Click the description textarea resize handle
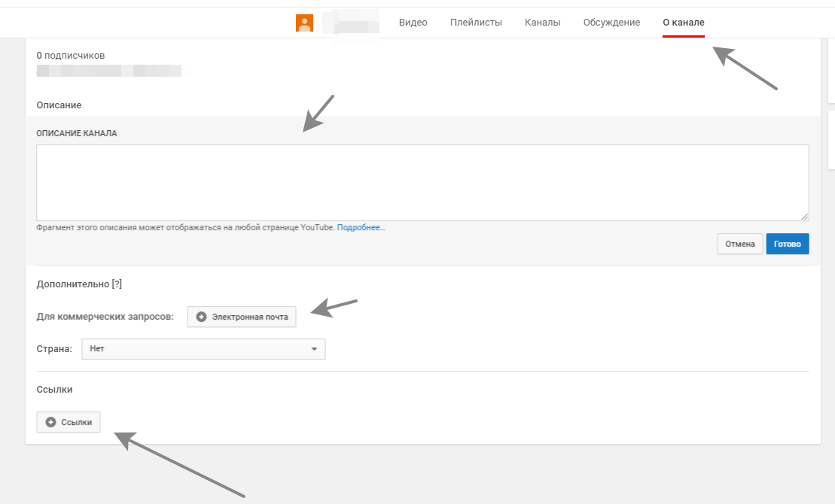Image resolution: width=835 pixels, height=504 pixels. pyautogui.click(x=804, y=216)
